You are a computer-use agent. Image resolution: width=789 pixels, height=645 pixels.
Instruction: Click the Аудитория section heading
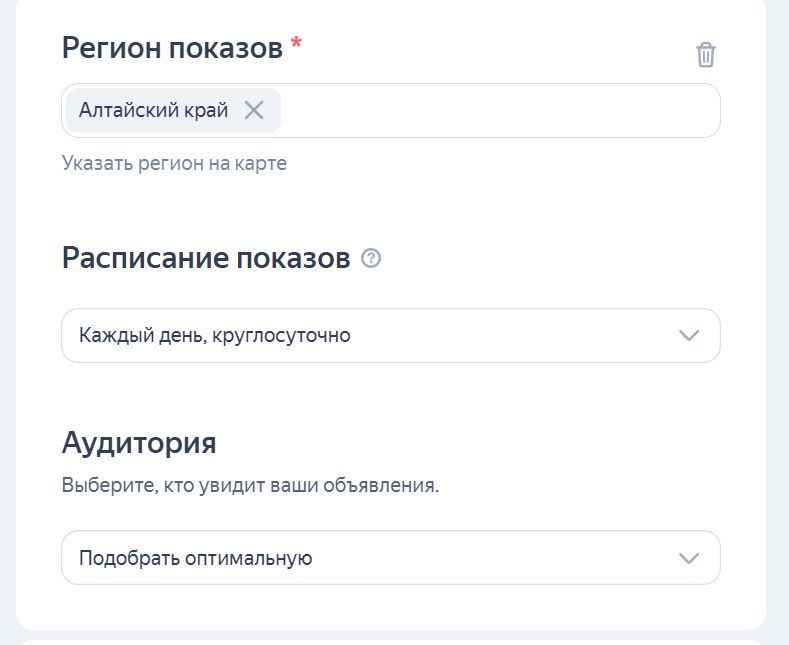point(139,442)
